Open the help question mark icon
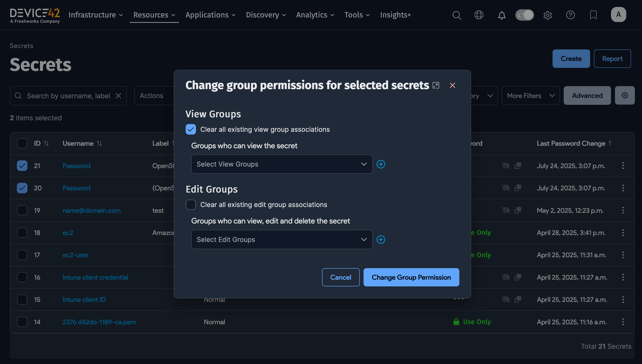The height and width of the screenshot is (364, 642). click(x=570, y=15)
